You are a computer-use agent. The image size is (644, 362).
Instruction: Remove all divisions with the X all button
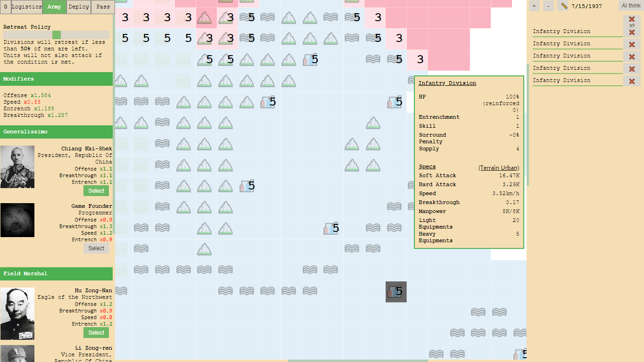(632, 20)
